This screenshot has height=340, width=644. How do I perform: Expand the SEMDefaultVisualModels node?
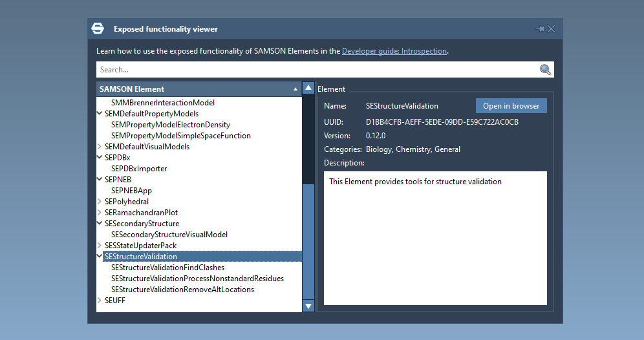click(100, 147)
